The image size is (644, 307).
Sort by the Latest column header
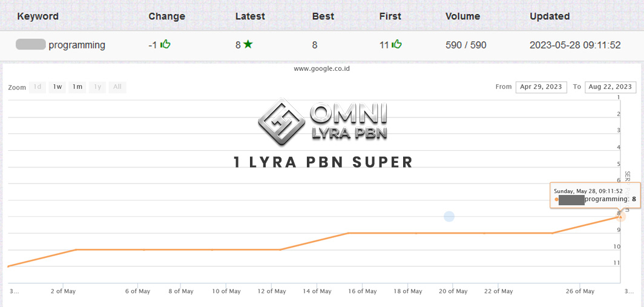pos(250,16)
